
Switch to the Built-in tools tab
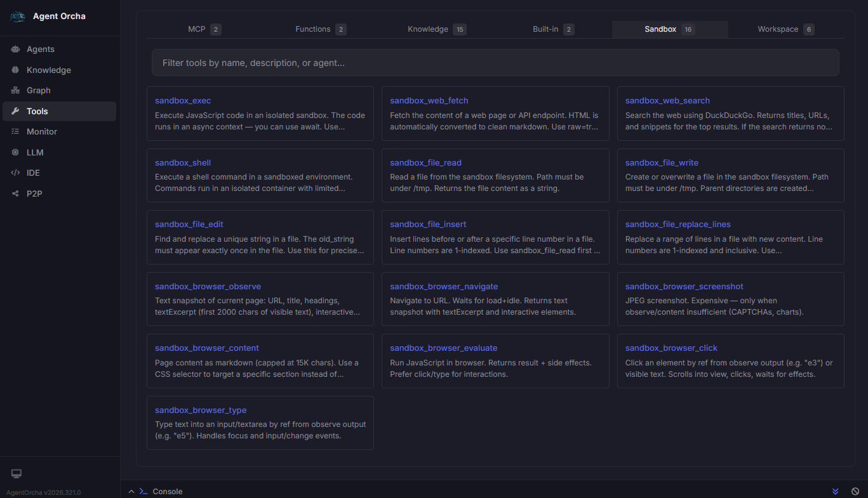pos(544,29)
